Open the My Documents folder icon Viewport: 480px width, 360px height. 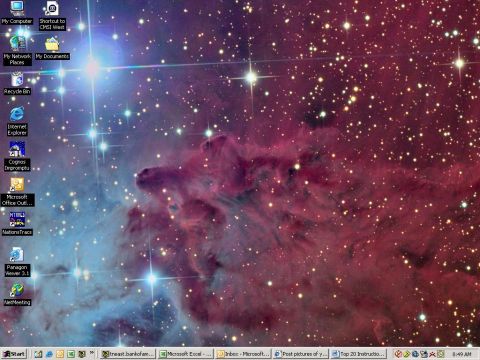coord(52,48)
